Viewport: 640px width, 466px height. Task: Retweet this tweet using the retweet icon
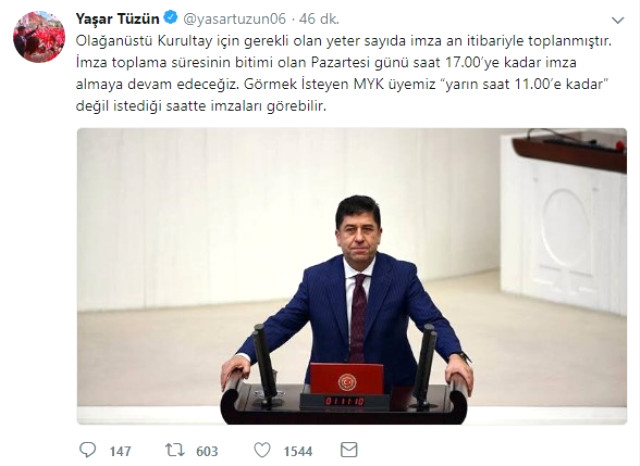click(x=175, y=450)
